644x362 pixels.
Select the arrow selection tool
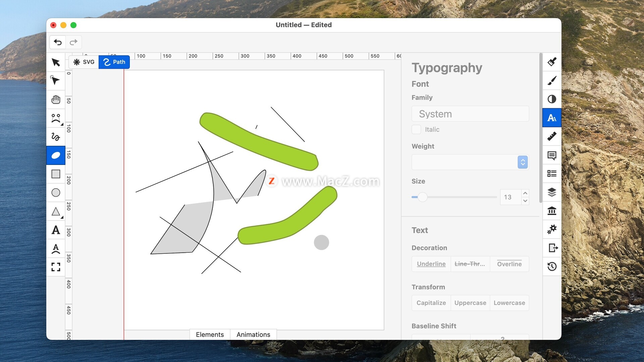click(x=56, y=62)
